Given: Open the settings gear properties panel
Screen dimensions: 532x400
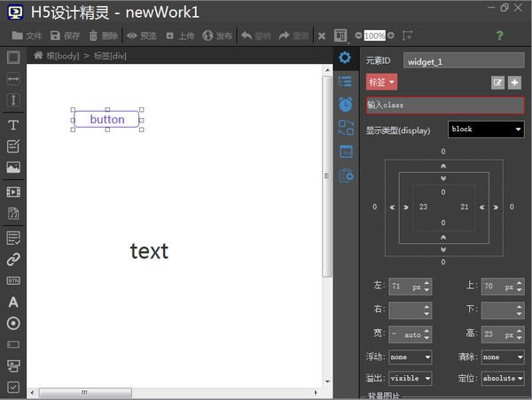Looking at the screenshot, I should pyautogui.click(x=346, y=58).
